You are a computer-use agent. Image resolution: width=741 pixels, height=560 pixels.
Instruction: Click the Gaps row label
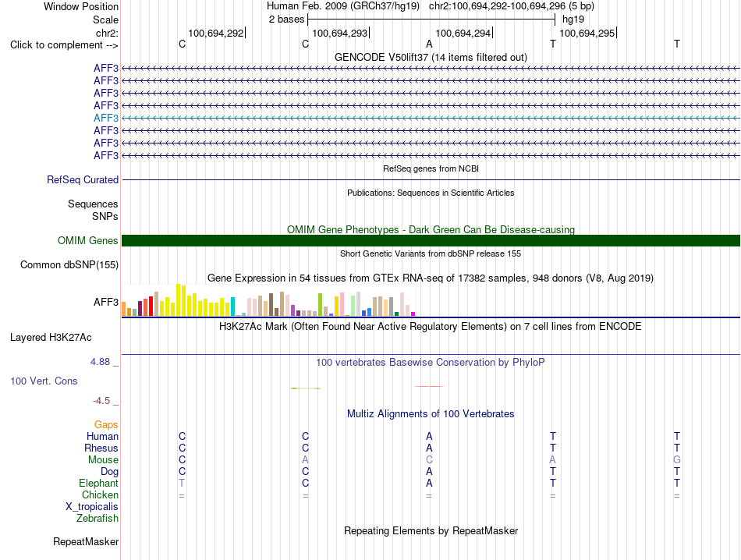tap(106, 425)
